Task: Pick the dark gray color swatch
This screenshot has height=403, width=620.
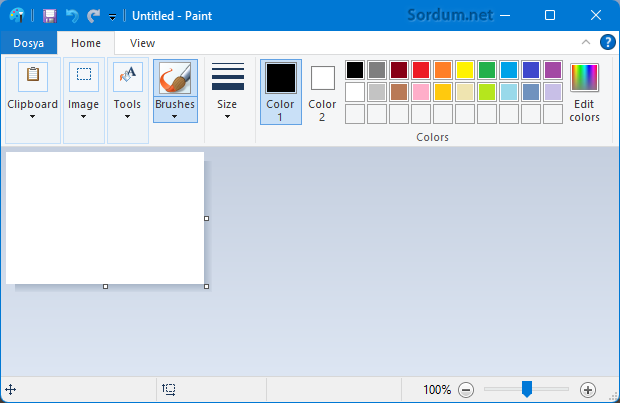Action: point(377,70)
